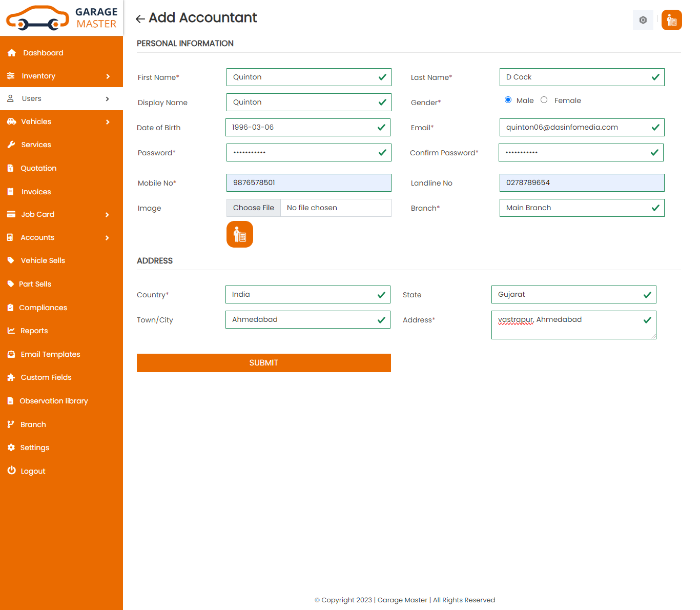Expand the Inventory submenu chevron
Viewport: 700px width, 610px height.
click(x=108, y=76)
